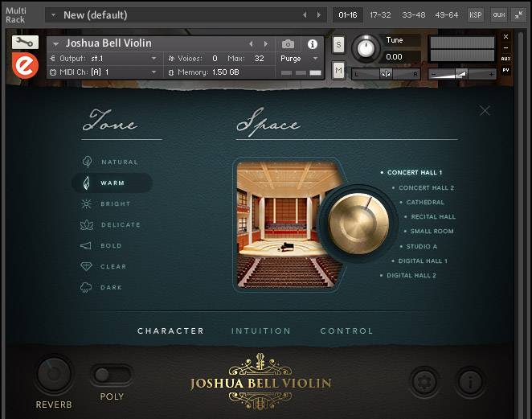This screenshot has height=419, width=532.
Task: Open the settings gear at bottom
Action: (423, 380)
